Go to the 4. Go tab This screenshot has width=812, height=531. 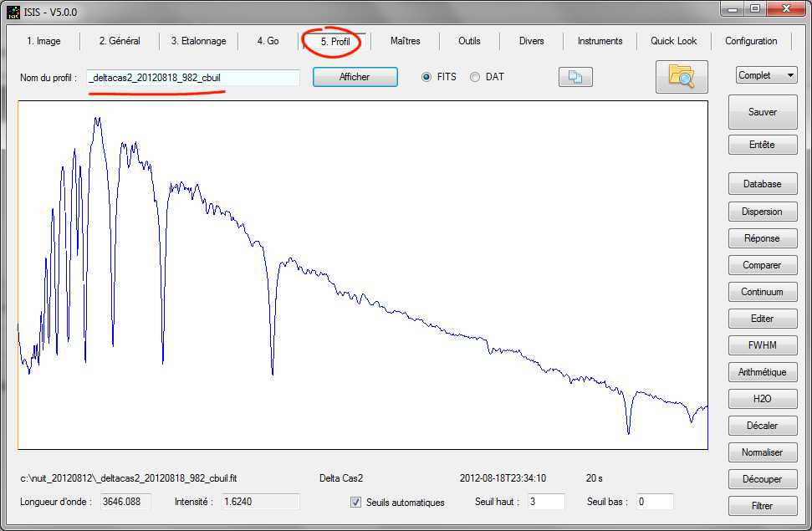pyautogui.click(x=268, y=41)
